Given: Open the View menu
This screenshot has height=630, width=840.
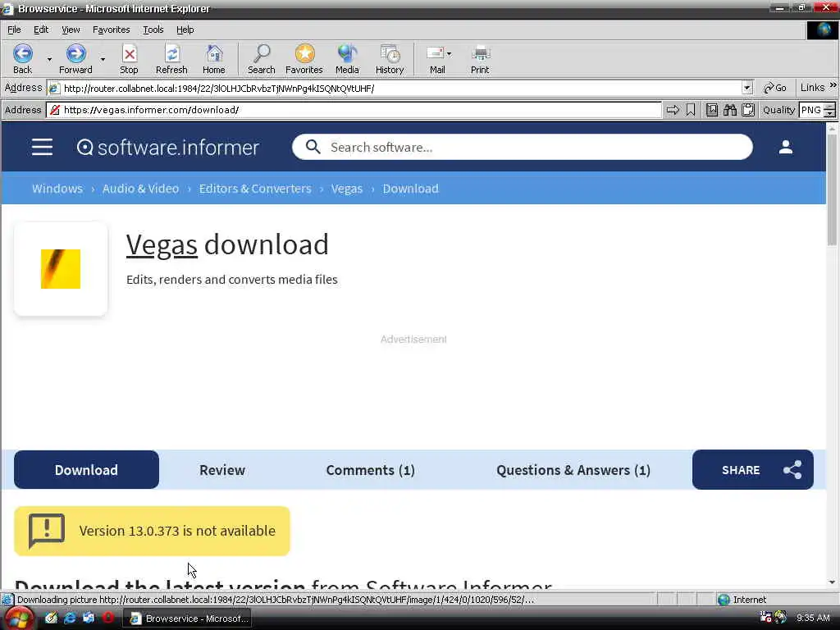Looking at the screenshot, I should pyautogui.click(x=71, y=30).
